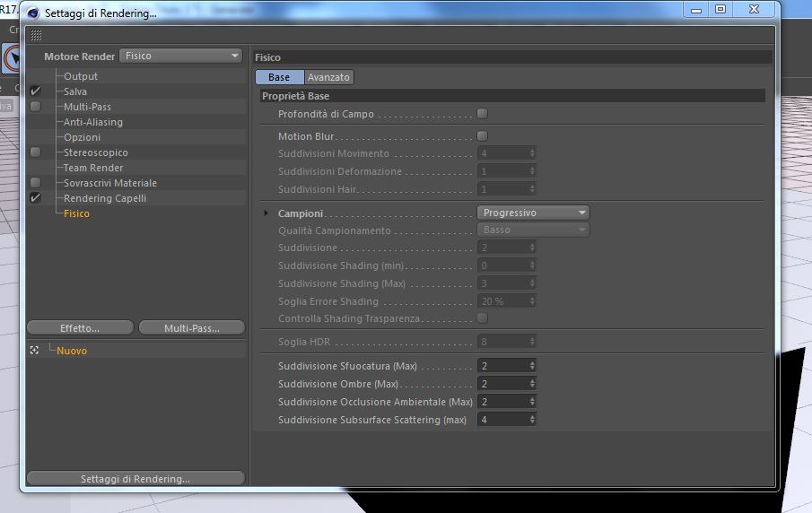Screen dimensions: 812x513
Task: Select the live selection cursor tool icon
Action: [12, 58]
